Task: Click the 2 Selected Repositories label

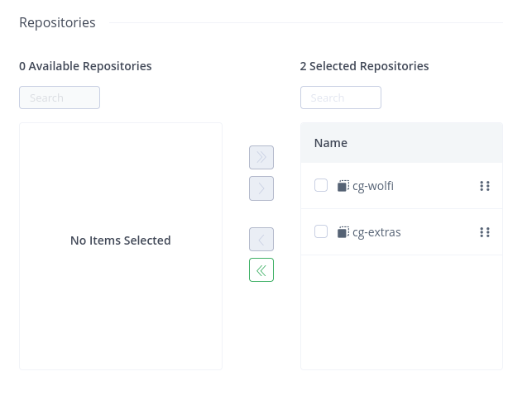Action: point(364,66)
